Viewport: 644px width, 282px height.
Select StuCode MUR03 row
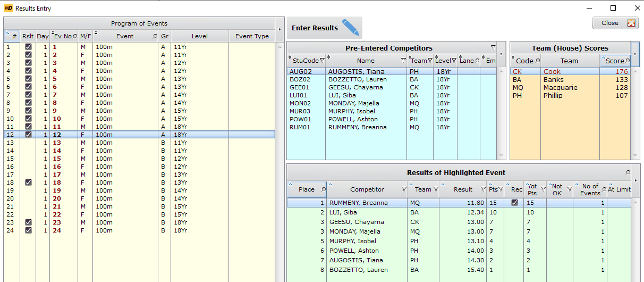point(391,111)
